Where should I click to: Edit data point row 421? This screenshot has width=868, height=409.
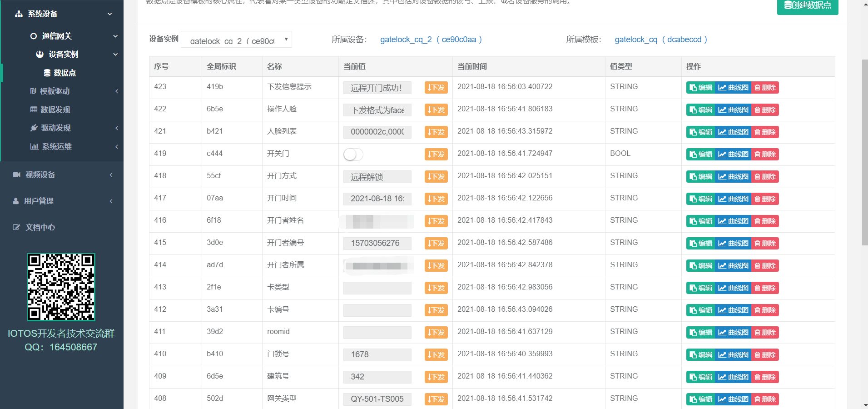(701, 132)
